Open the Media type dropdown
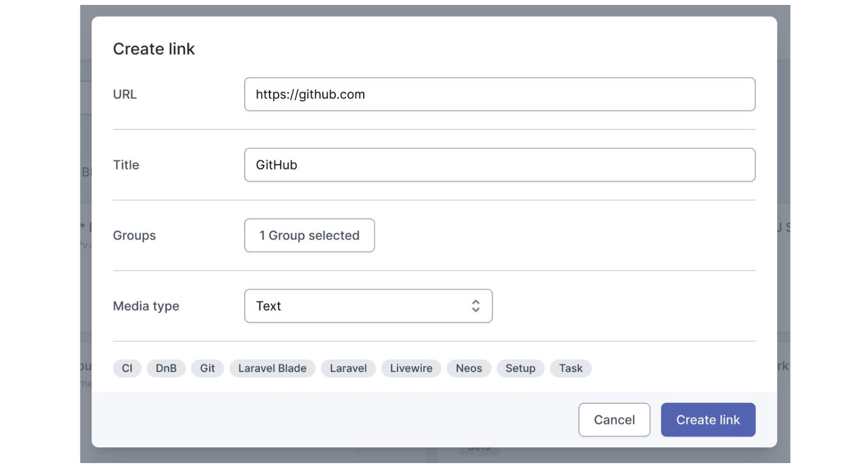868x467 pixels. 368,306
